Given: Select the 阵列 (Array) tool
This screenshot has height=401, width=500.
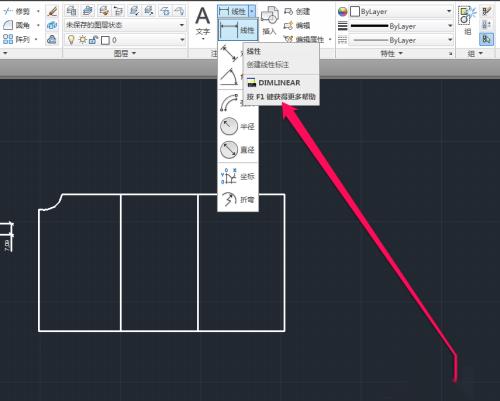Looking at the screenshot, I should pyautogui.click(x=17, y=39).
